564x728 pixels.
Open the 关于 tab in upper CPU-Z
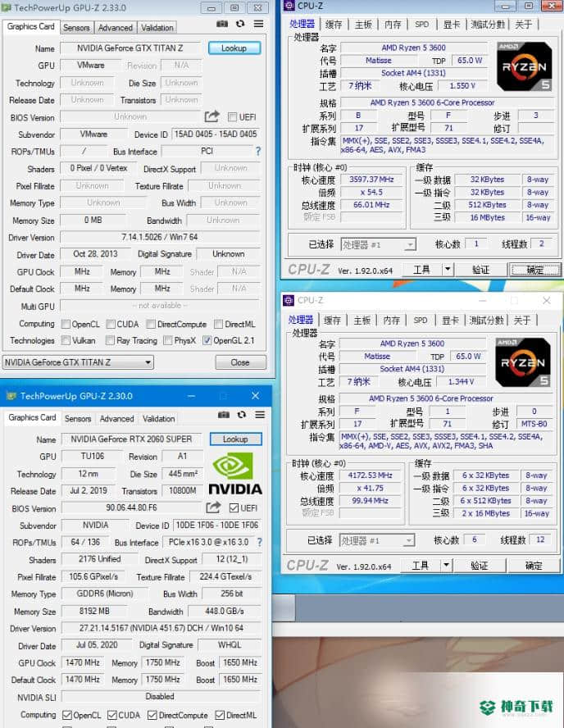click(523, 24)
